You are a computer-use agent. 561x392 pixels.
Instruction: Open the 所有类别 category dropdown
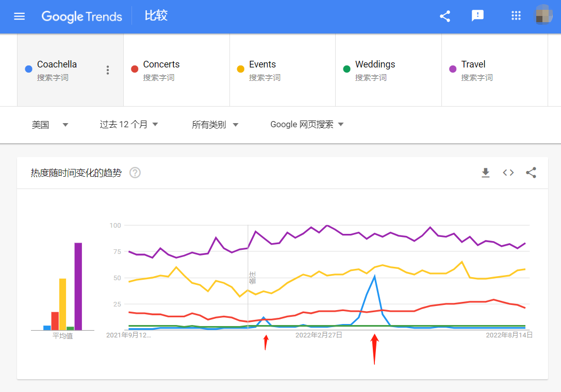click(216, 125)
